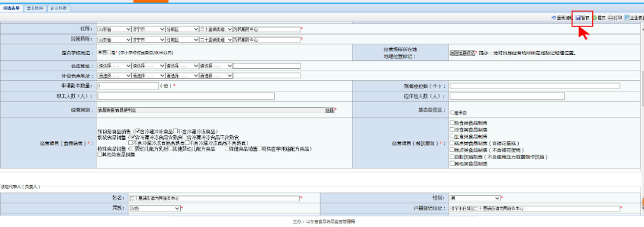Open the first 外设仓库地址 请选择 dropdown

(114, 76)
